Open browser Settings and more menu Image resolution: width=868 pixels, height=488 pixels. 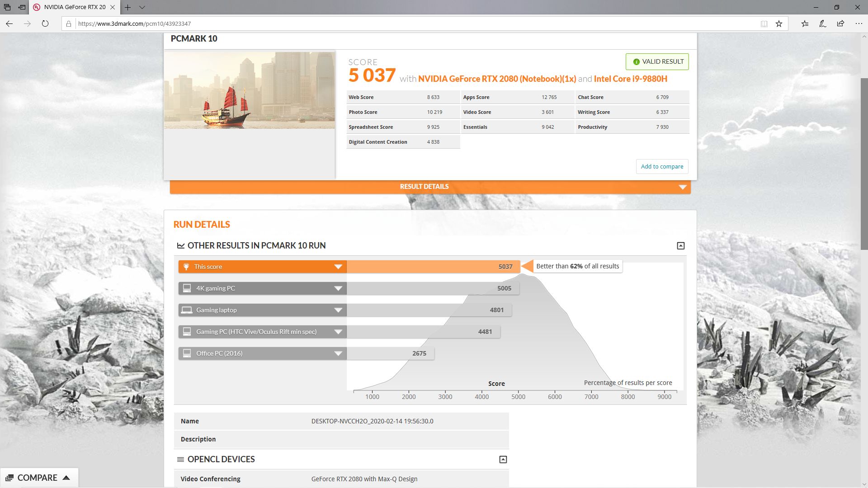tap(859, 24)
